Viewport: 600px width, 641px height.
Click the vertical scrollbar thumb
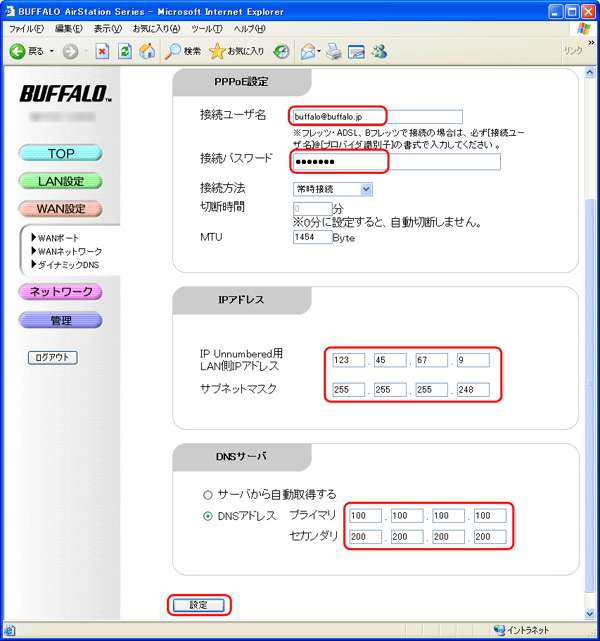590,394
